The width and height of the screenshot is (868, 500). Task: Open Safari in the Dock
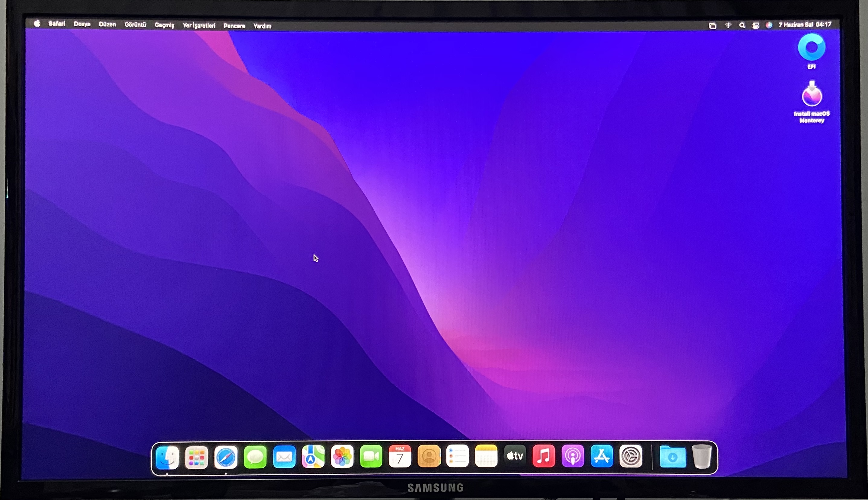225,457
